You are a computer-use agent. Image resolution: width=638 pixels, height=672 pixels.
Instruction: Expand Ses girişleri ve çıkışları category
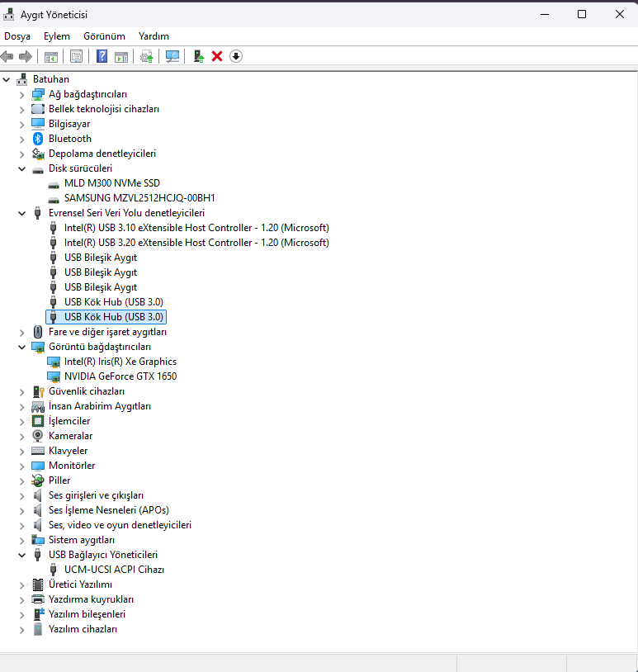pos(21,495)
